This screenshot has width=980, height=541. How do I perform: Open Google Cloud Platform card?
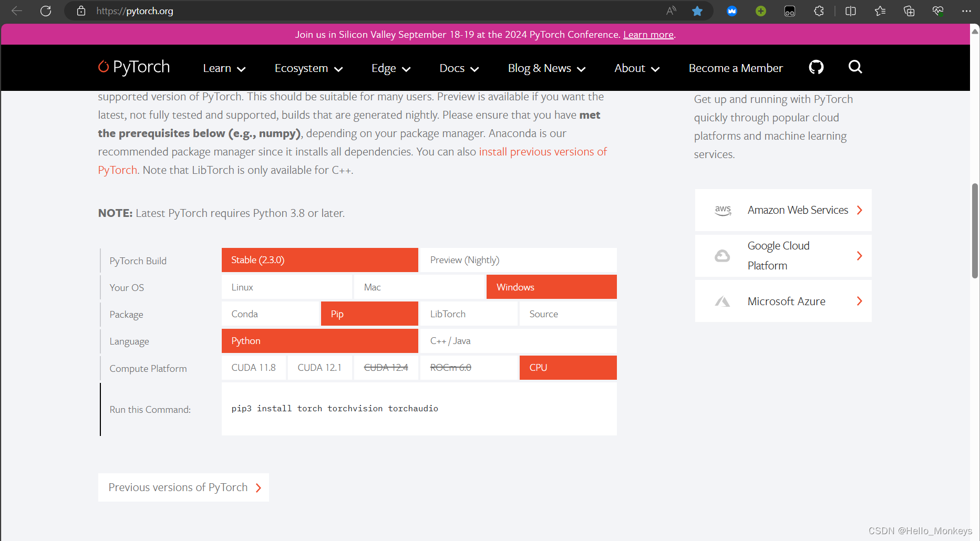coord(783,256)
